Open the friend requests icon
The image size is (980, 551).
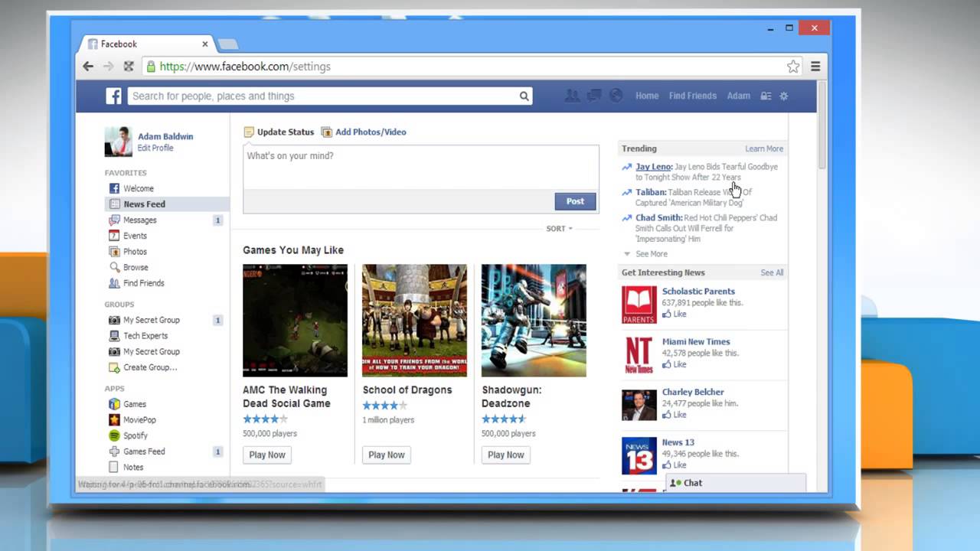click(x=572, y=96)
